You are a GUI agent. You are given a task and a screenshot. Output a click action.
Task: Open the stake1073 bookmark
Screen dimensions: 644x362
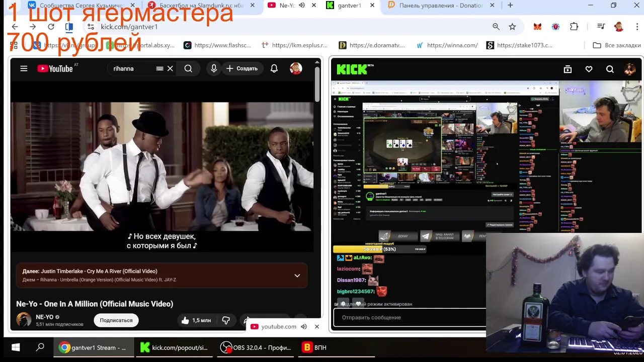pos(520,45)
